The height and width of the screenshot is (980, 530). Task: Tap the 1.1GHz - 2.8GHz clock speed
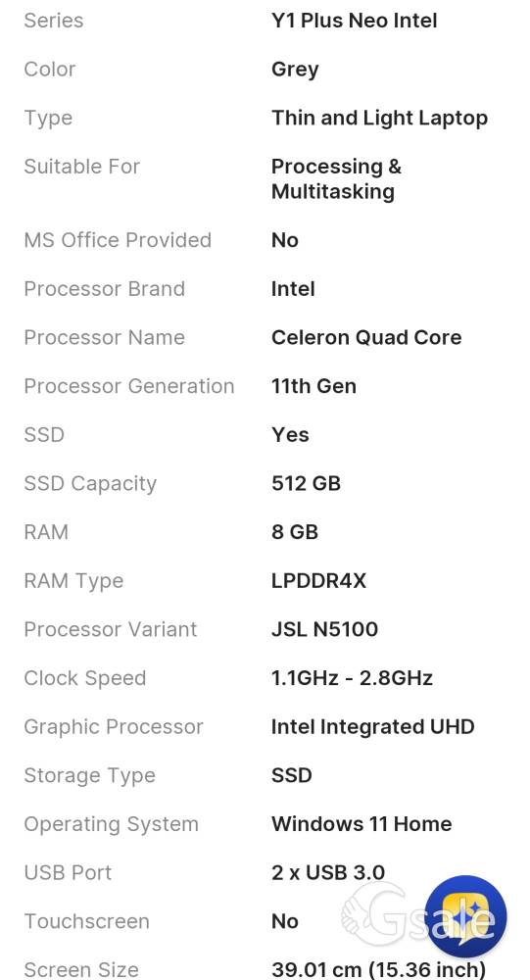tap(352, 678)
